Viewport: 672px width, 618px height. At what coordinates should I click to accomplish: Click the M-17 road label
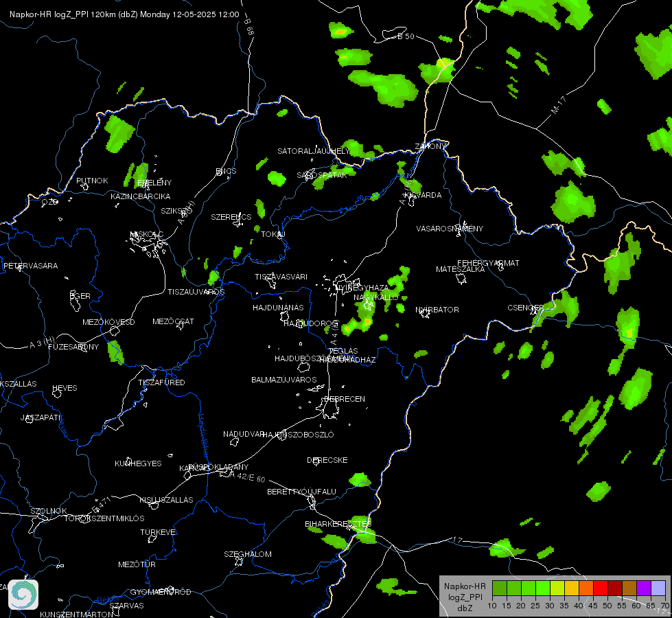coord(559,105)
